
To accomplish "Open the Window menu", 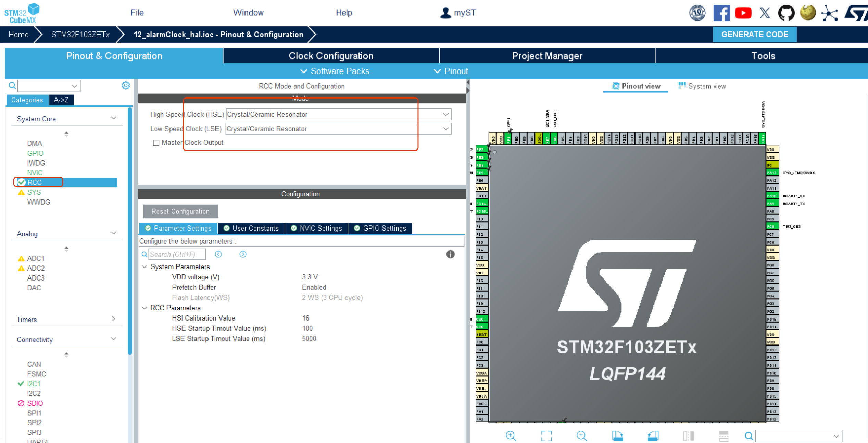I will (x=248, y=13).
